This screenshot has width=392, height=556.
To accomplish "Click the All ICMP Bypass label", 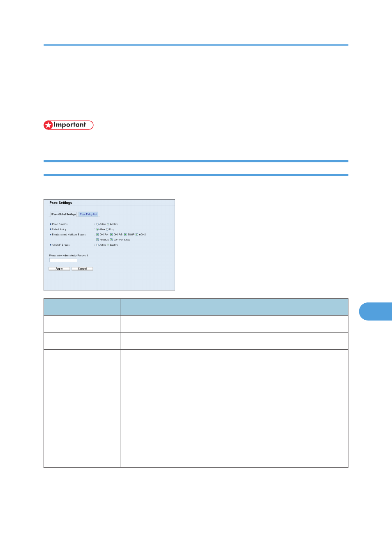I will 61,245.
